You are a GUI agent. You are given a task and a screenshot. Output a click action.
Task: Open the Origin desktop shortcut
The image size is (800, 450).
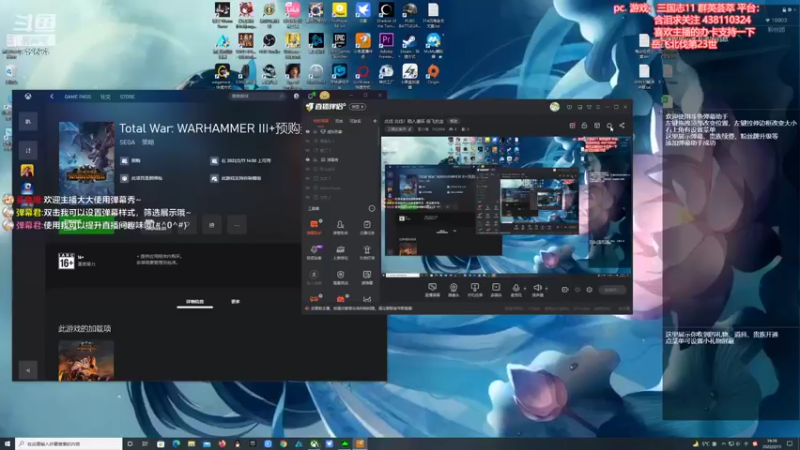pyautogui.click(x=433, y=71)
